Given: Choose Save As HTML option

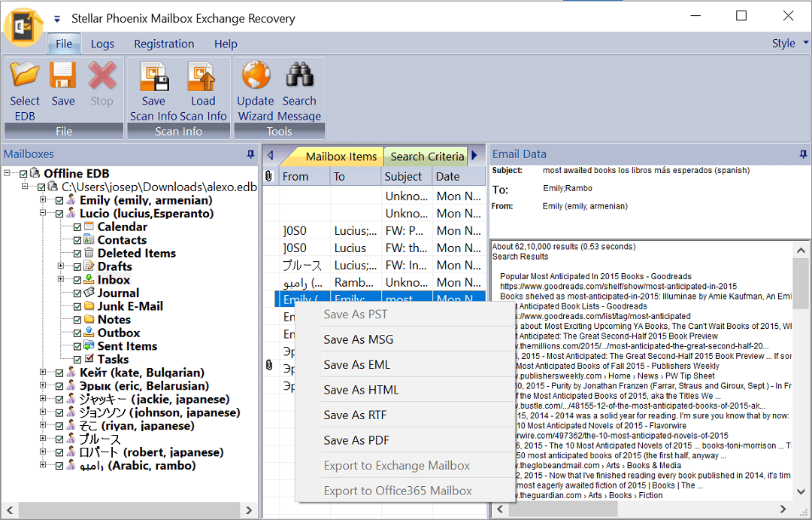Looking at the screenshot, I should (405, 390).
